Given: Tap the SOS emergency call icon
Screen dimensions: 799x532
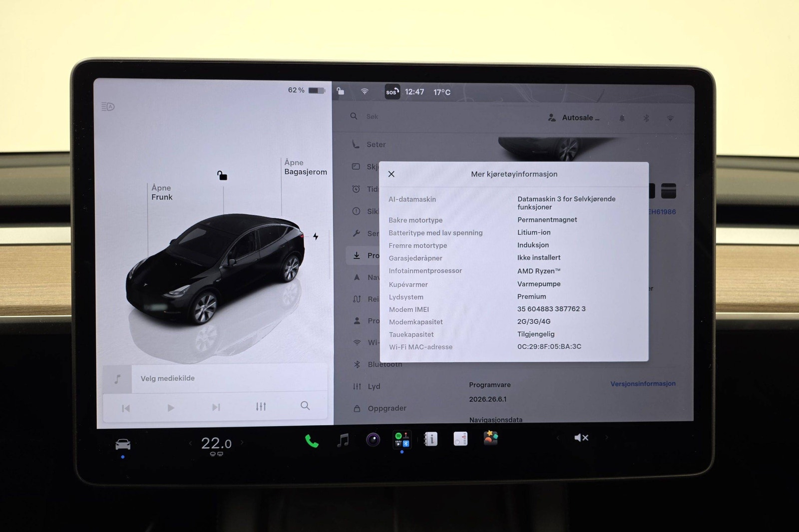Looking at the screenshot, I should pos(392,92).
